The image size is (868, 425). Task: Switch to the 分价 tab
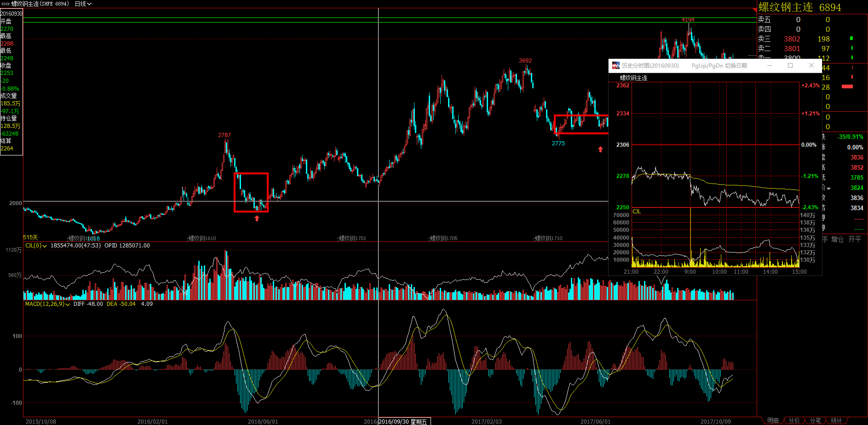pos(794,420)
